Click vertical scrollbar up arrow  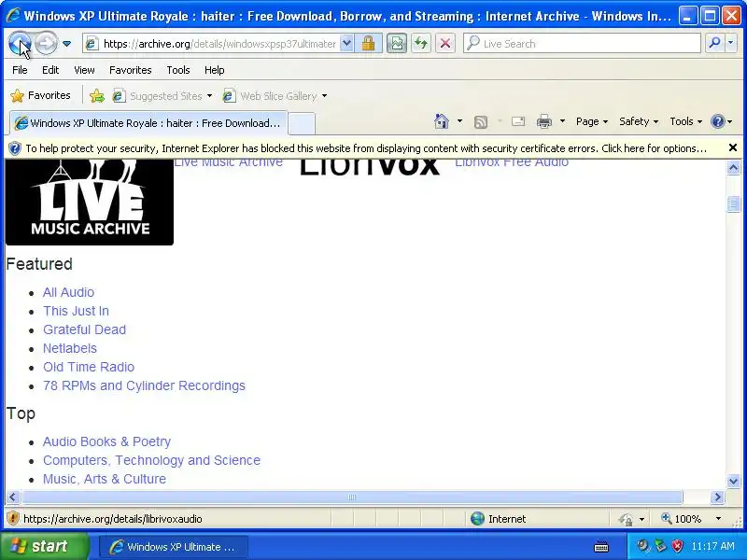pyautogui.click(x=733, y=168)
